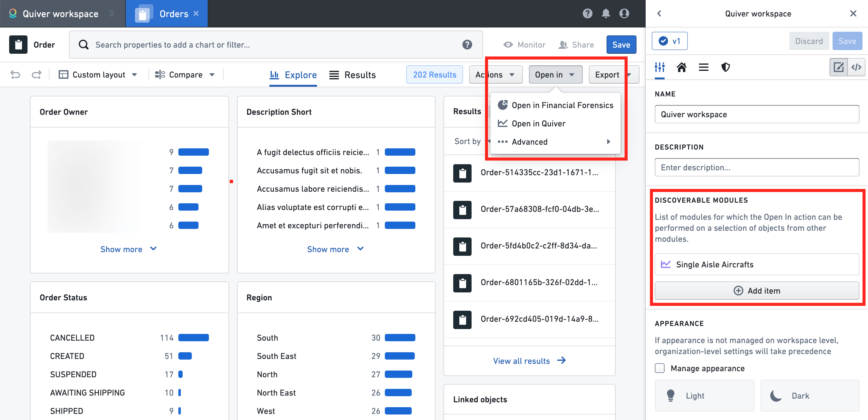Expand the Advanced submenu option
Screen dimensions: 868x420
pos(553,142)
